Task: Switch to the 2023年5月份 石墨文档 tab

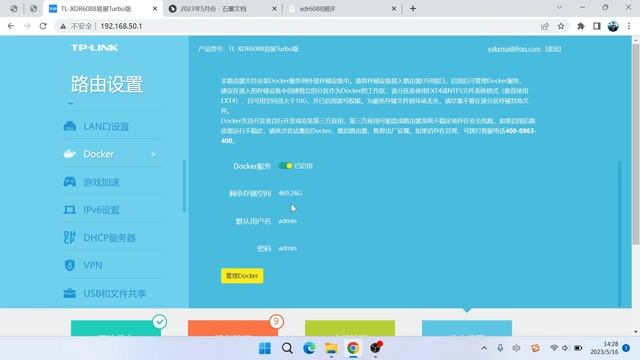Action: pyautogui.click(x=222, y=9)
